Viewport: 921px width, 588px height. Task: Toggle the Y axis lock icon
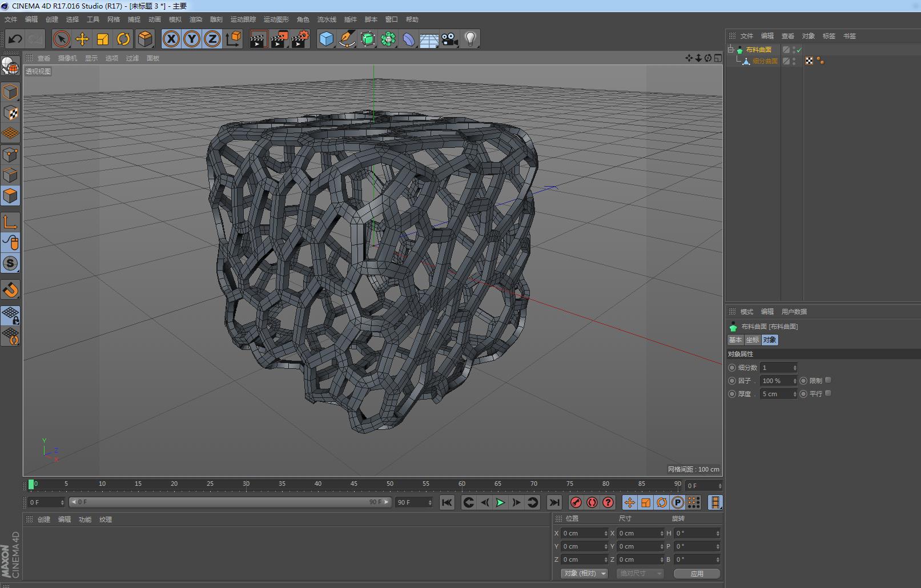pos(192,39)
